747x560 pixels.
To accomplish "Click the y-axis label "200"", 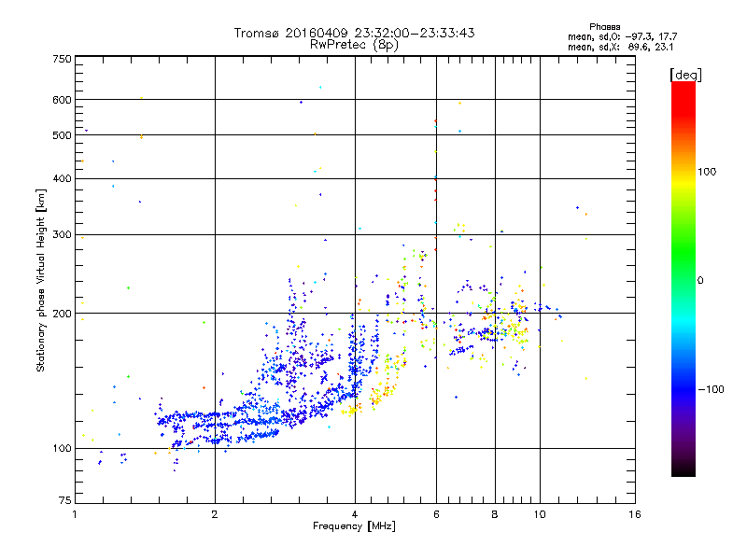I will [x=62, y=314].
